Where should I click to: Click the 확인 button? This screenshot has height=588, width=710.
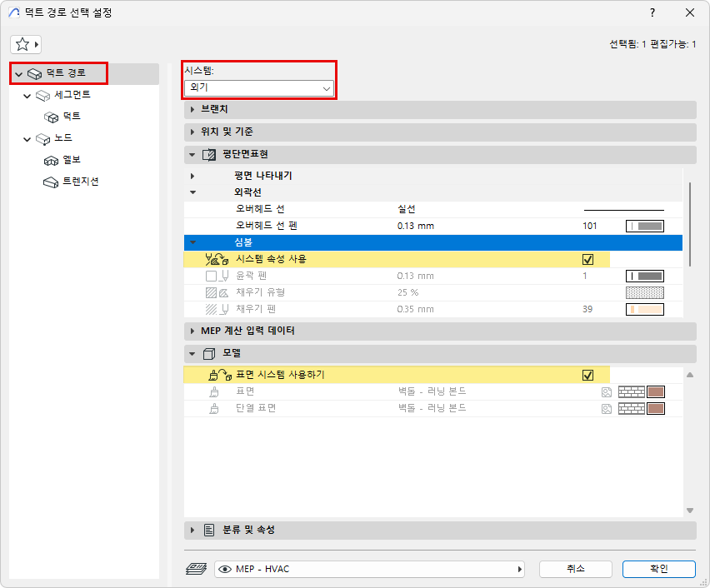coord(659,569)
